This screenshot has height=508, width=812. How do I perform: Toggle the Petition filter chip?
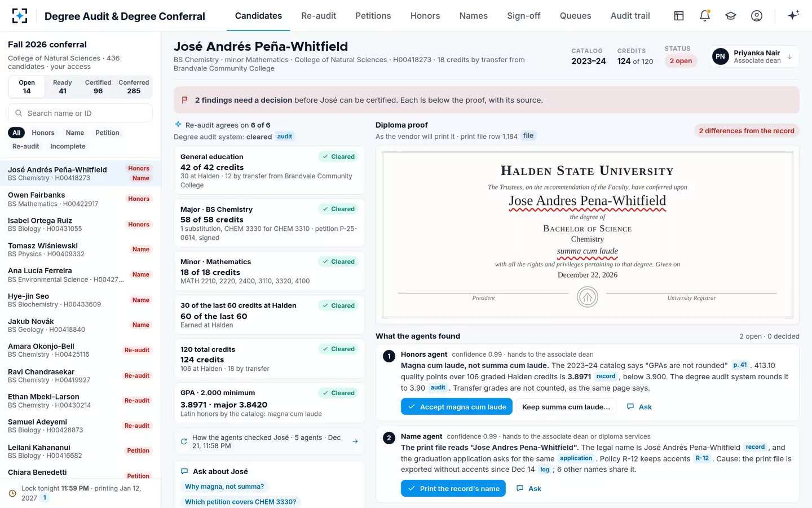107,133
